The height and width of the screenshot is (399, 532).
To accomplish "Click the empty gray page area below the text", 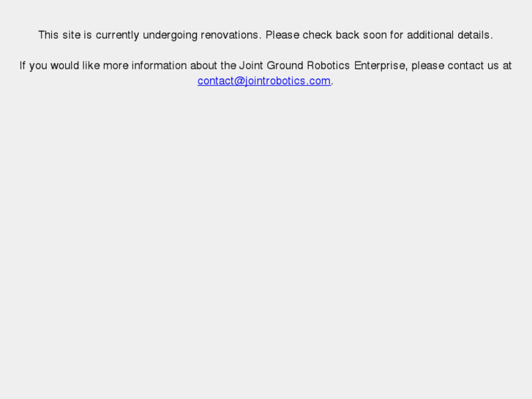I will pyautogui.click(x=266, y=238).
